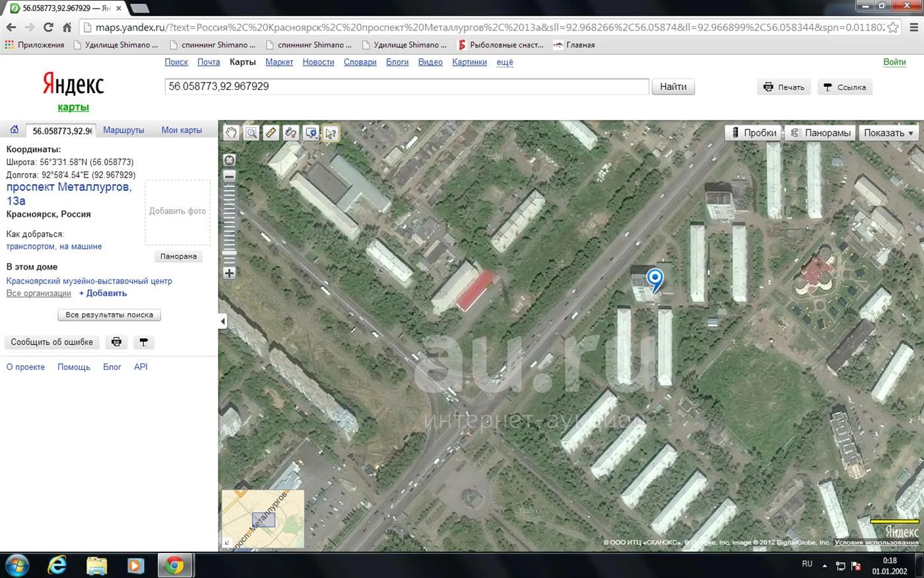
Task: Zoom out with the minus button
Action: [x=229, y=176]
